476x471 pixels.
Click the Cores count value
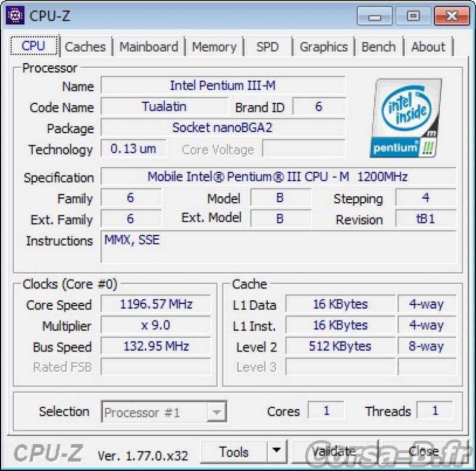(326, 410)
